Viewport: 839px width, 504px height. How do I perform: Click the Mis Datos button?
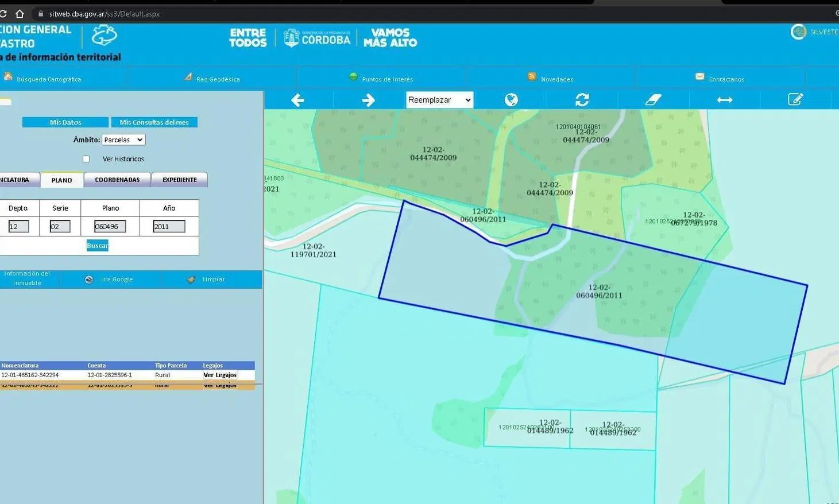pyautogui.click(x=65, y=122)
